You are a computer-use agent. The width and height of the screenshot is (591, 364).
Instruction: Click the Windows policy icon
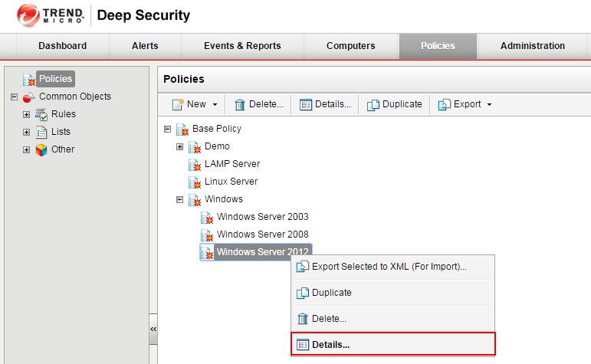click(x=195, y=200)
